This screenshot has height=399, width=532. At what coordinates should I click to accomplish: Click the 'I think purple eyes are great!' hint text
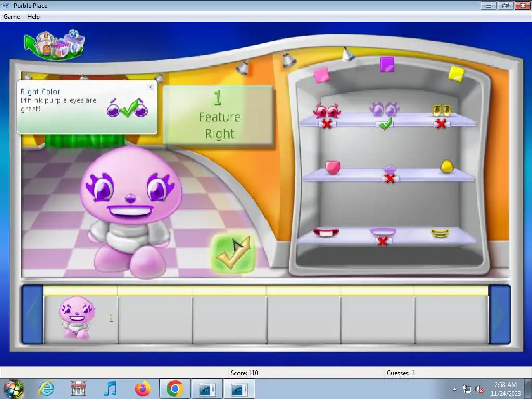tap(58, 104)
